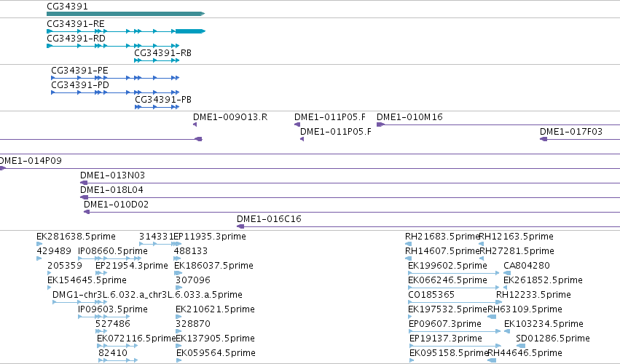Select the CG34391-RB transcript glyph
The width and height of the screenshot is (620, 364).
point(157,60)
